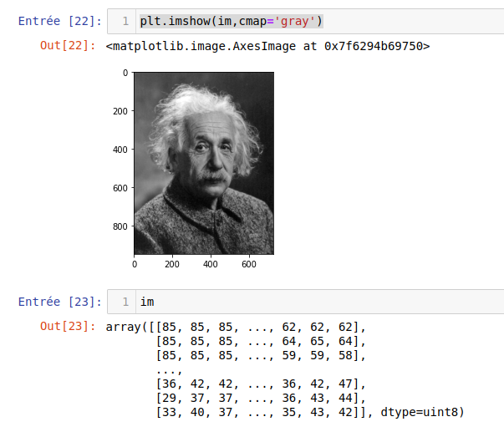Viewport: 504px width, 432px height.
Task: Place cursor on cmap keyword in cell 22
Action: [x=252, y=20]
